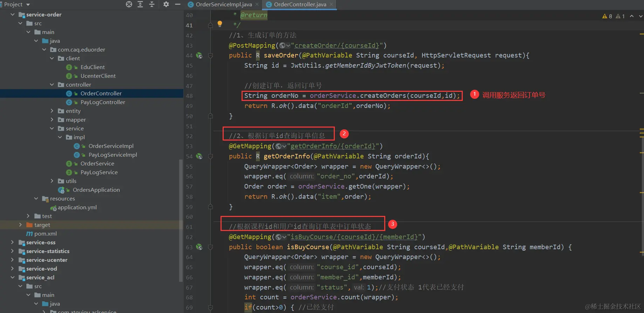Collapse the impl package

click(x=60, y=137)
